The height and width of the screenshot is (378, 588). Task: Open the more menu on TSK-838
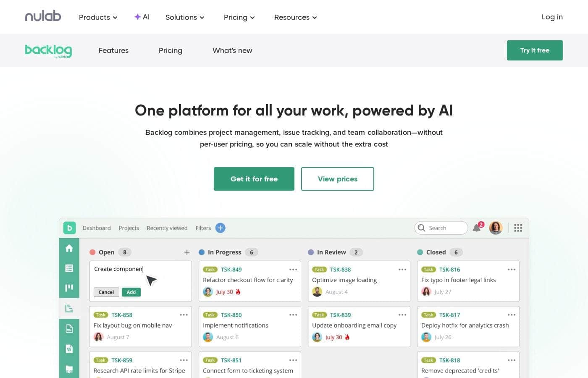point(402,270)
